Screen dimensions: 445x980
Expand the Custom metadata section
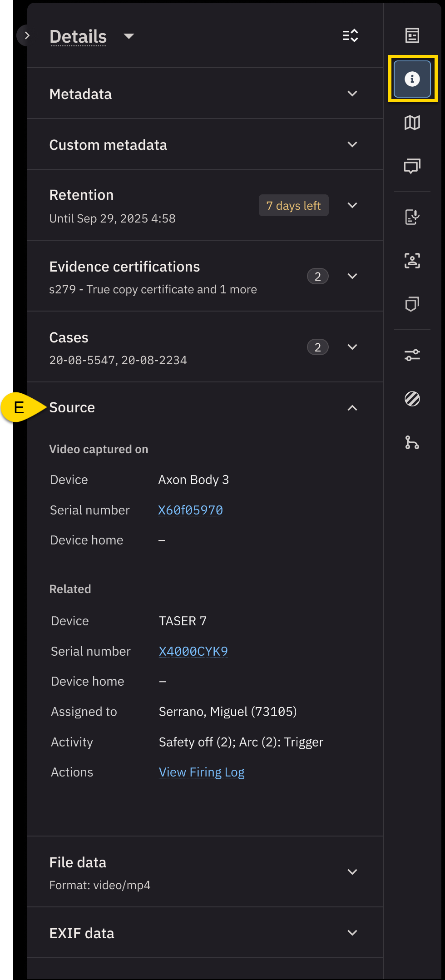(352, 144)
